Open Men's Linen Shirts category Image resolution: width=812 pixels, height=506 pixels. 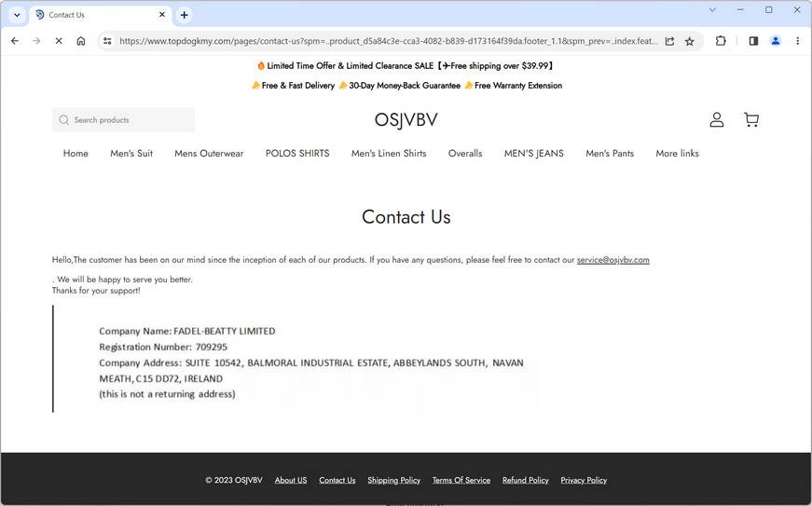[x=389, y=153]
